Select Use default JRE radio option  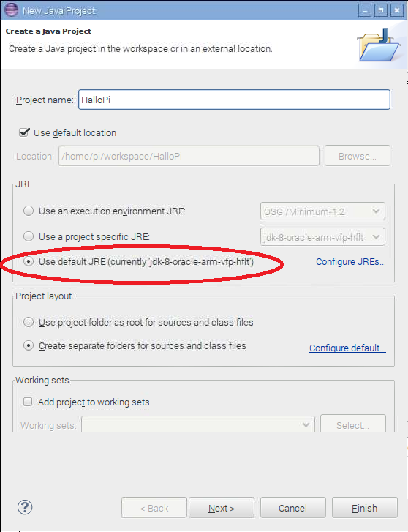click(x=29, y=261)
